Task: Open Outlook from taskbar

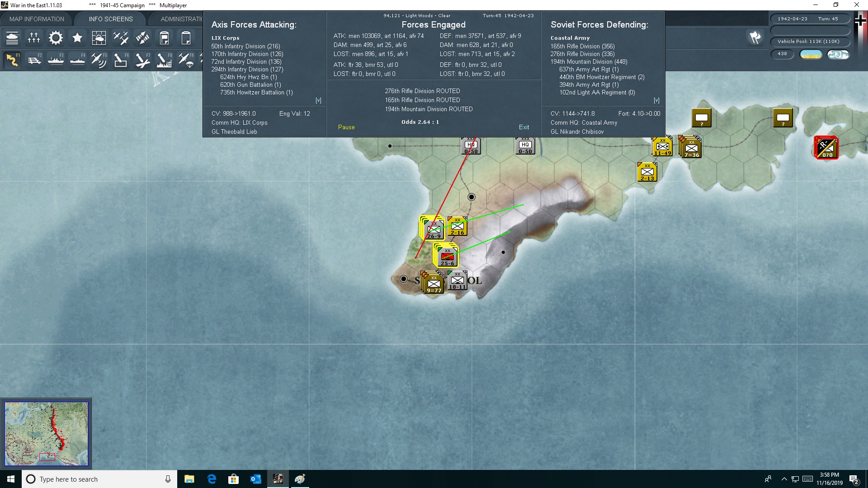Action: pyautogui.click(x=255, y=479)
